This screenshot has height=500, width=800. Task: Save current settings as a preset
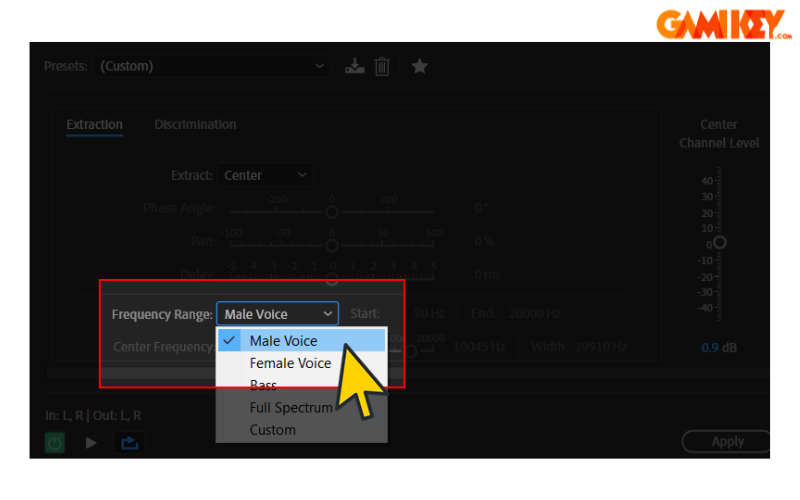[354, 66]
